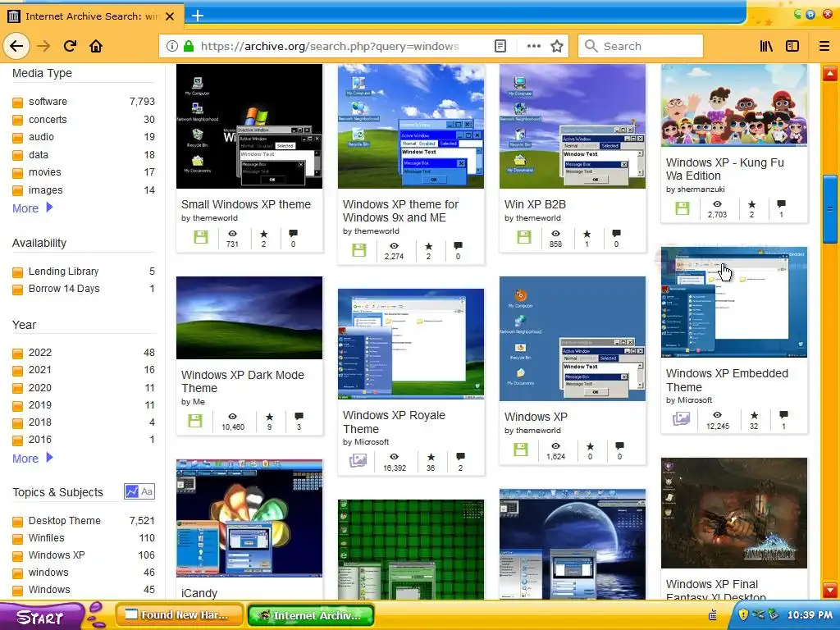Open Windows XP Dark Mode Theme thumbnail
This screenshot has width=840, height=630.
(249, 317)
